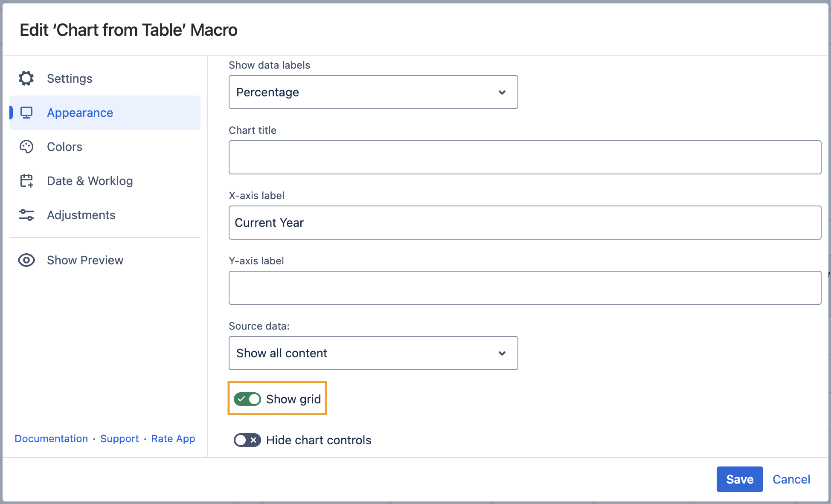Click the Settings gear icon
The height and width of the screenshot is (504, 831).
click(26, 78)
